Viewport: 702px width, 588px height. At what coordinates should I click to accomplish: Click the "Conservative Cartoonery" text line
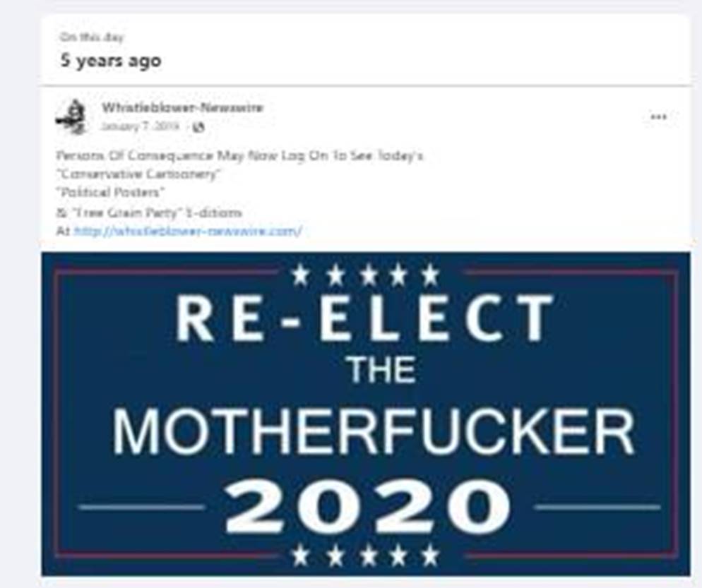coord(138,174)
